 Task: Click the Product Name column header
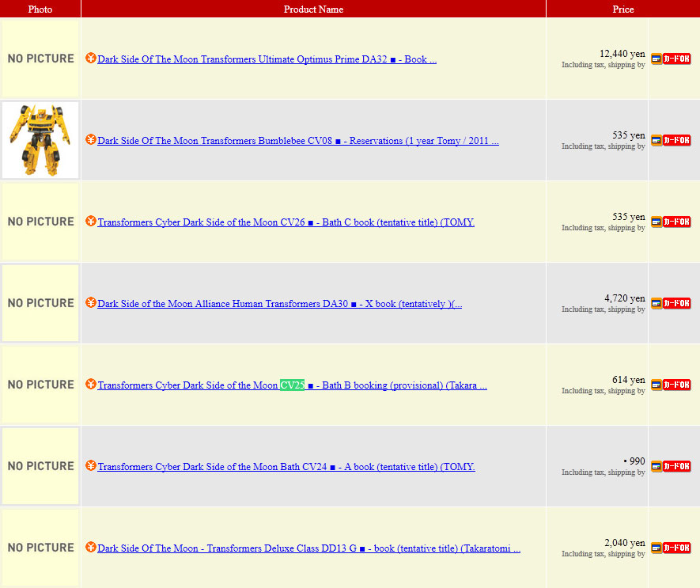tap(313, 9)
